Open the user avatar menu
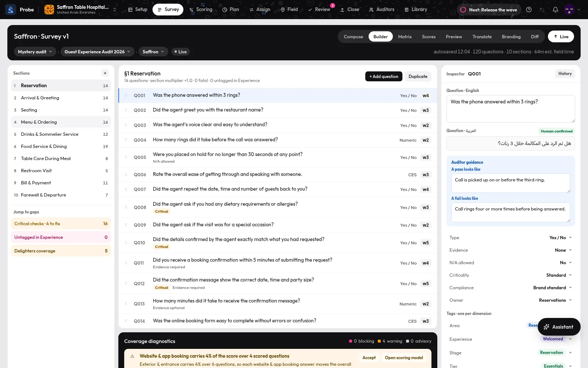Screen dimensions: 588x368 569,10
